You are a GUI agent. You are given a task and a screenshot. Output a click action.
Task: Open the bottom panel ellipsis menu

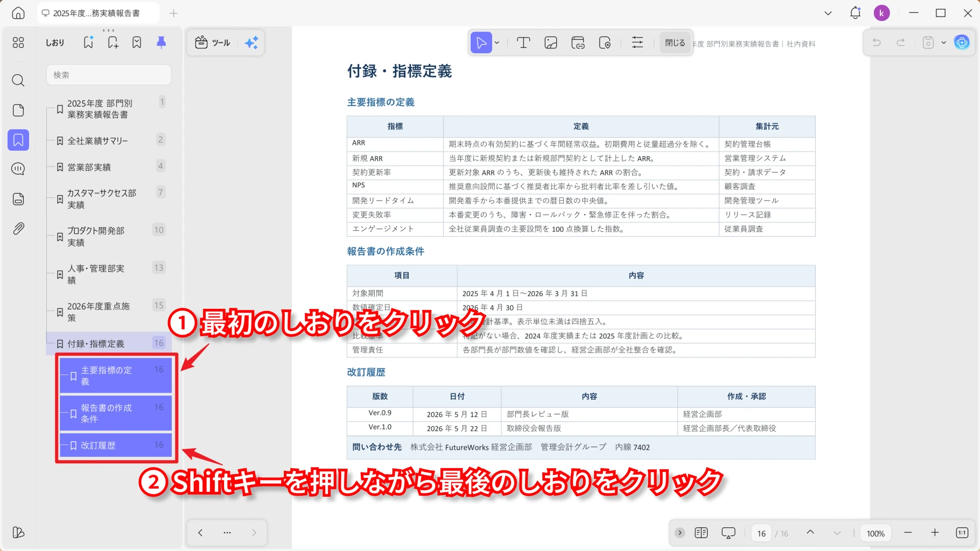pyautogui.click(x=227, y=533)
